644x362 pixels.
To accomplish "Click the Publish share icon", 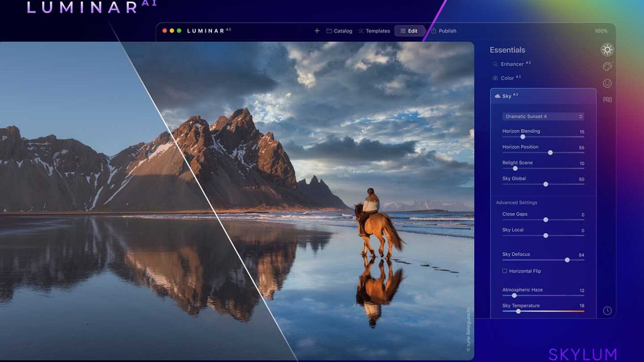I will coord(434,31).
